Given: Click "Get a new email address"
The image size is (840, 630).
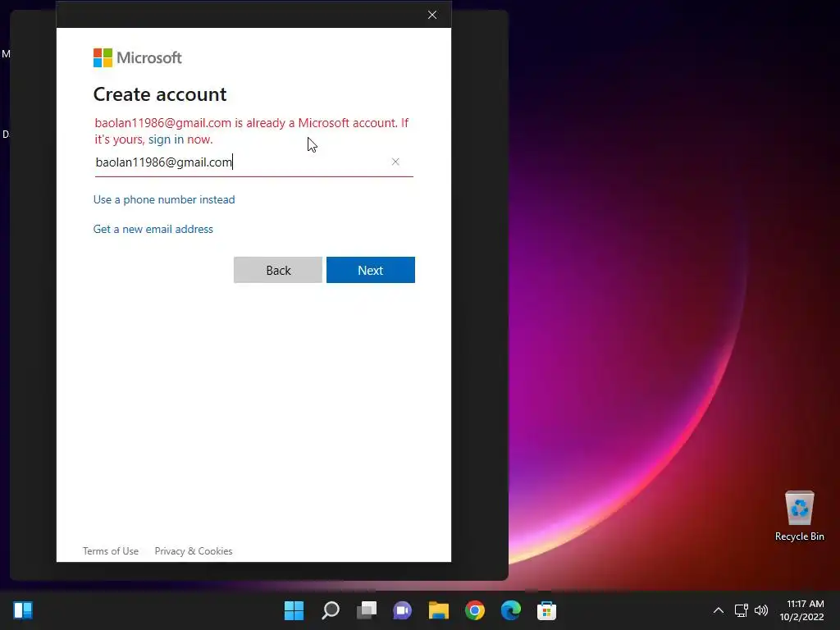Looking at the screenshot, I should 153,229.
